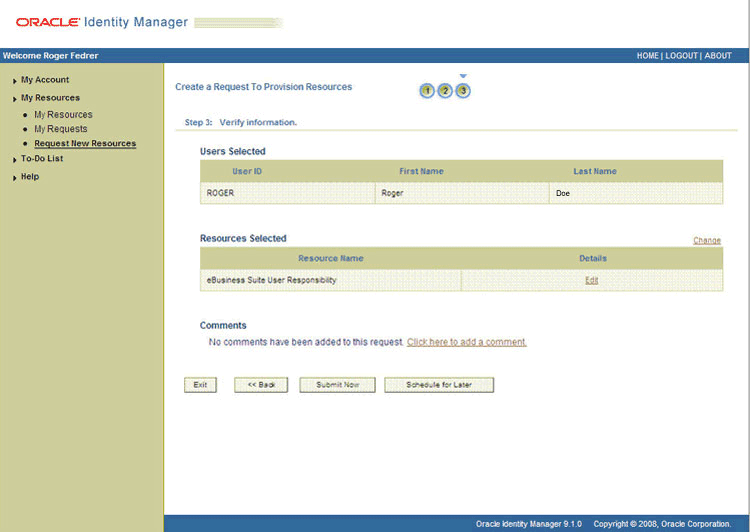This screenshot has width=750, height=532.
Task: Open the Help menu section
Action: 30,177
